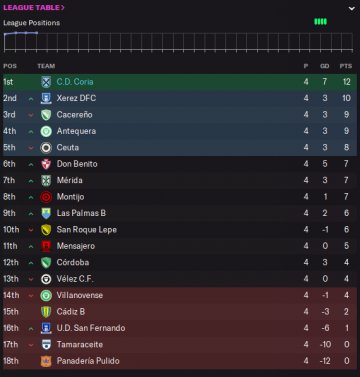
Task: Click the C.D. Coria club badge
Action: point(46,82)
